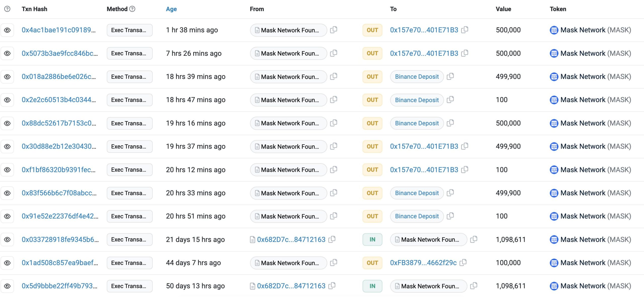Toggle the eye preview for transaction 0x88dc52617b7153c0
This screenshot has width=644, height=297.
[7, 123]
